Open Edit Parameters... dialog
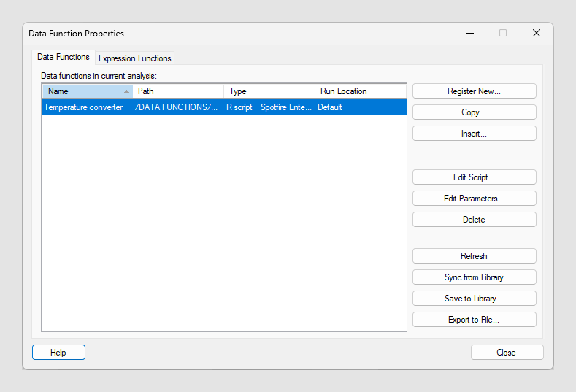 [475, 199]
